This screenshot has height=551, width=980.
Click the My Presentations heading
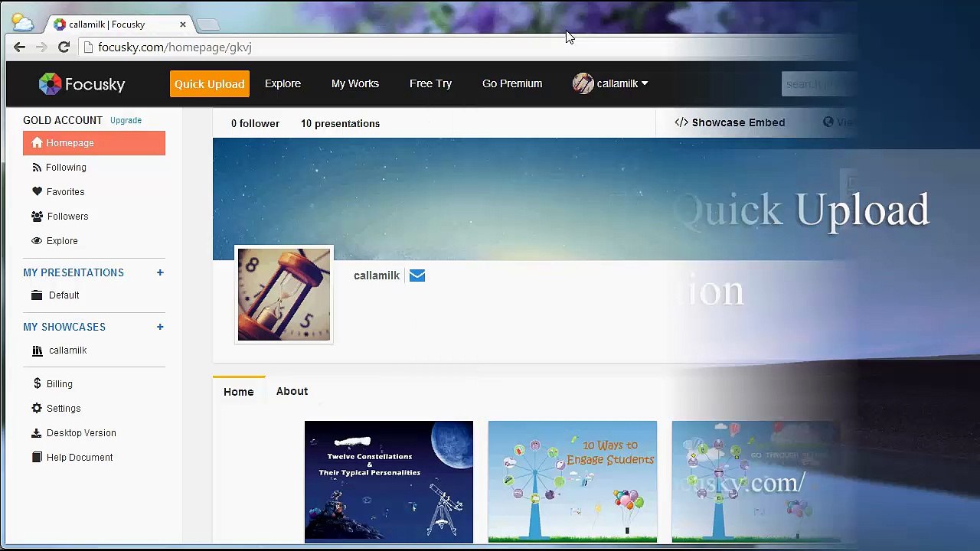(x=73, y=272)
